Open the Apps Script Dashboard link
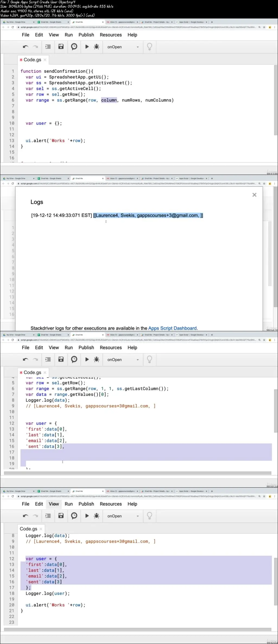Viewport: 278px width, 644px height. 172,328
